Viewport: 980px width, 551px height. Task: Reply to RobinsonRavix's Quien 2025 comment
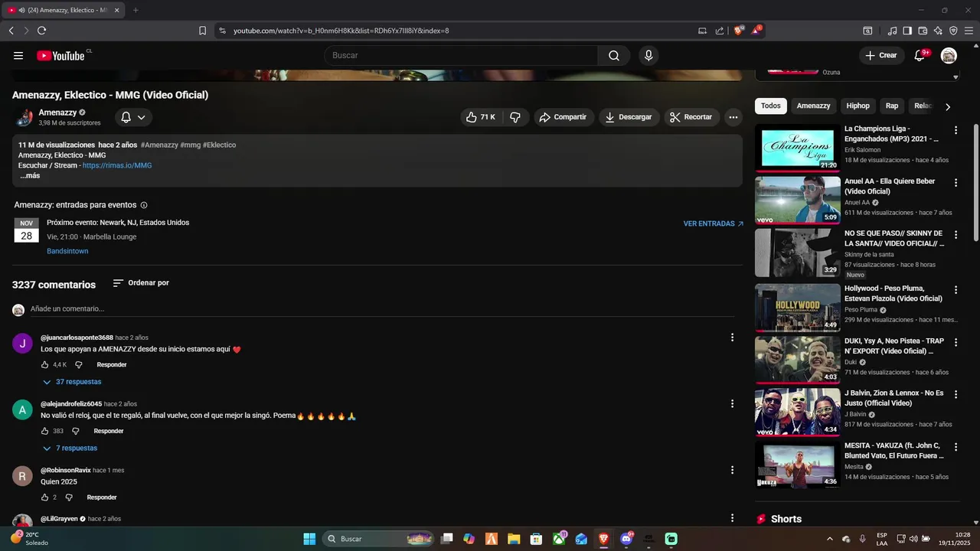pyautogui.click(x=102, y=497)
